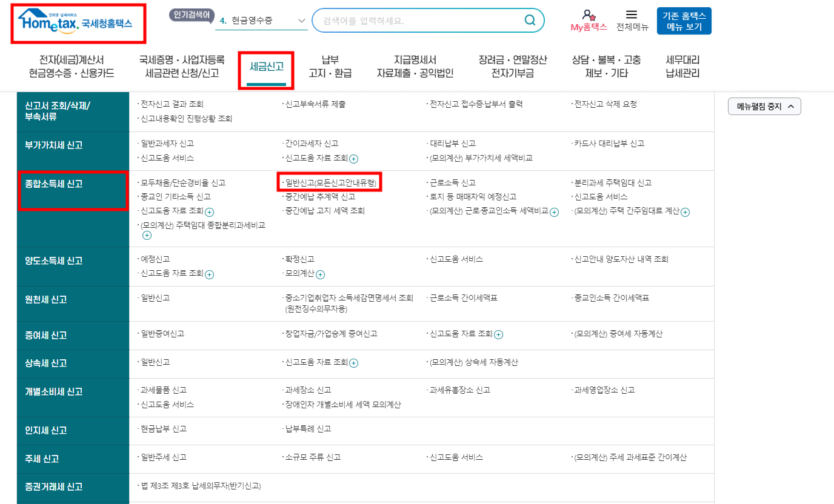Open 일반신고(모든신고안내유형) link
Viewport: 834px width, 504px height.
[x=330, y=182]
